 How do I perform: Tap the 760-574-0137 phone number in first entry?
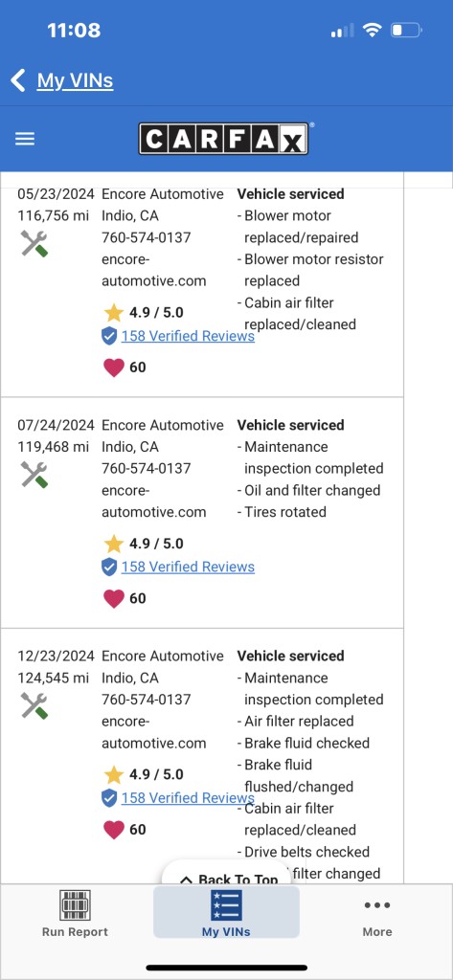[x=147, y=237]
